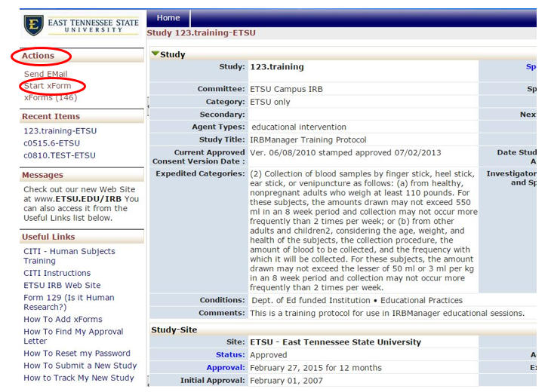Viewport: 551px width, 392px height.
Task: Open recent item c0515.6-ETSU
Action: [51, 143]
